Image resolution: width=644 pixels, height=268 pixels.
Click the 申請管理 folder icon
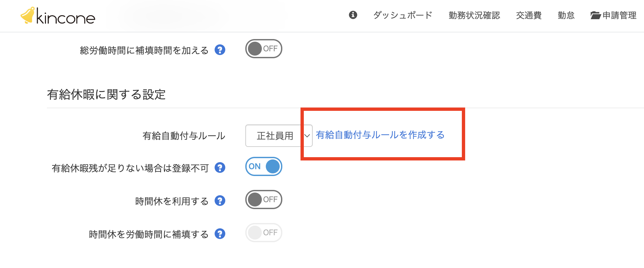tap(595, 16)
